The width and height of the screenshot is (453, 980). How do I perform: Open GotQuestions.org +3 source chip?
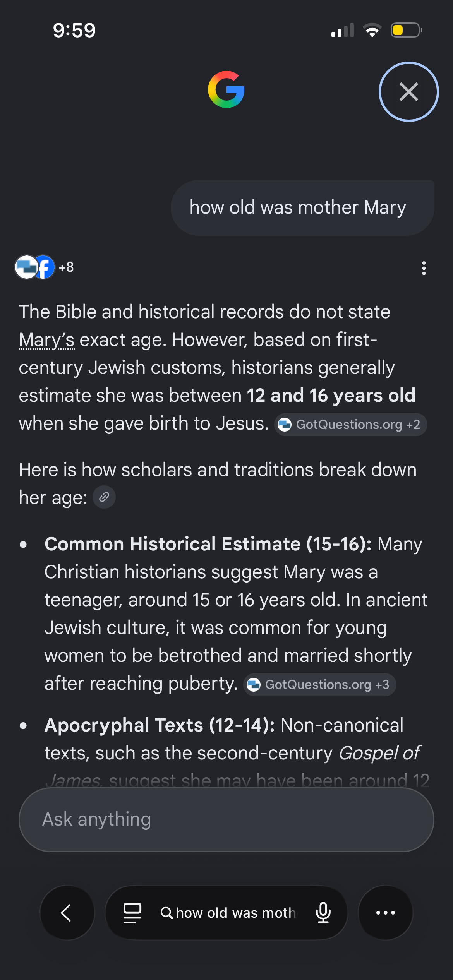tap(319, 685)
